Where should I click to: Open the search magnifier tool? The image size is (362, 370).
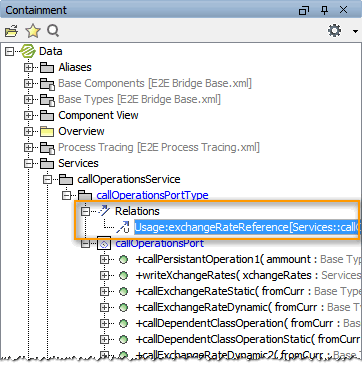click(x=53, y=31)
